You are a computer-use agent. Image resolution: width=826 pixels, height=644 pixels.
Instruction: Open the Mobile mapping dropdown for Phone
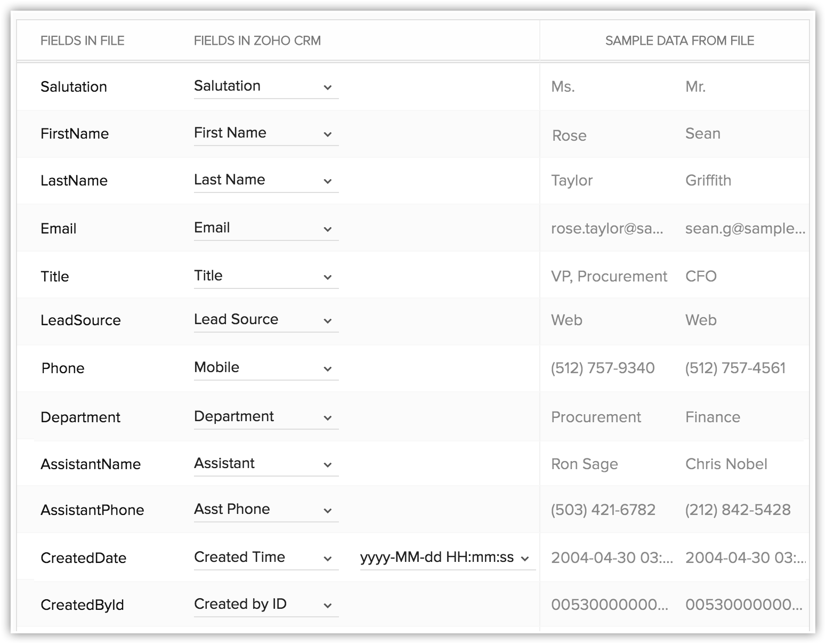pyautogui.click(x=266, y=368)
